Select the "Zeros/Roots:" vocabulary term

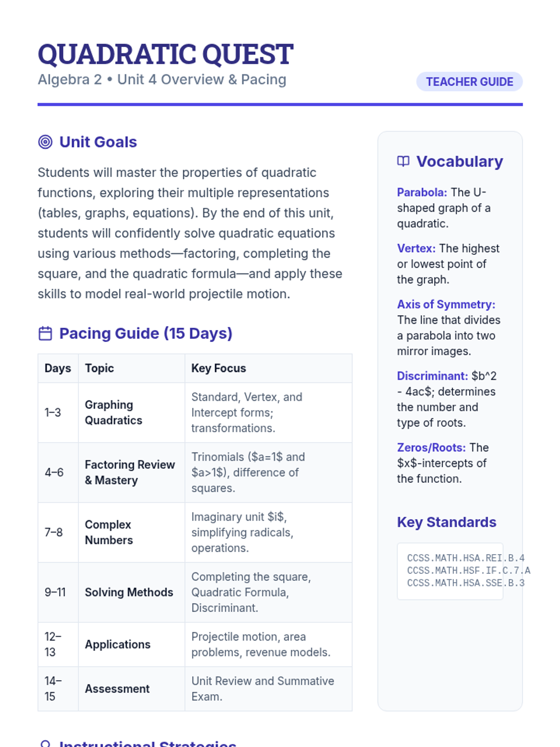pyautogui.click(x=431, y=447)
